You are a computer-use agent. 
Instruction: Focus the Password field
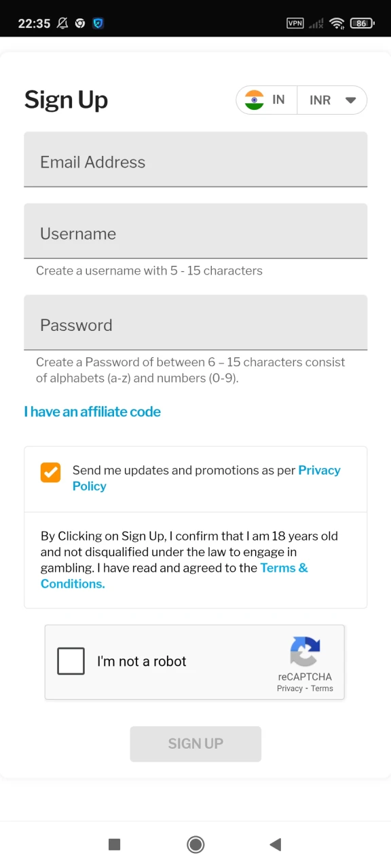pyautogui.click(x=195, y=323)
